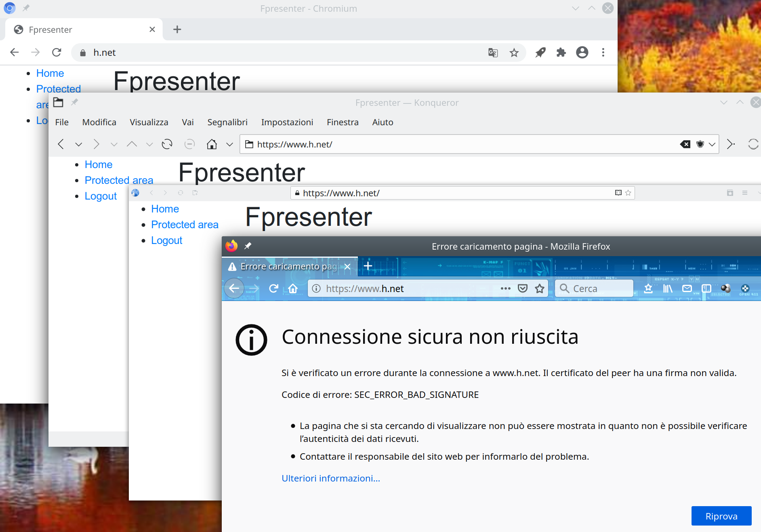Screen dimensions: 761x532
Task: Open a new tab in Chromium
Action: click(x=177, y=29)
